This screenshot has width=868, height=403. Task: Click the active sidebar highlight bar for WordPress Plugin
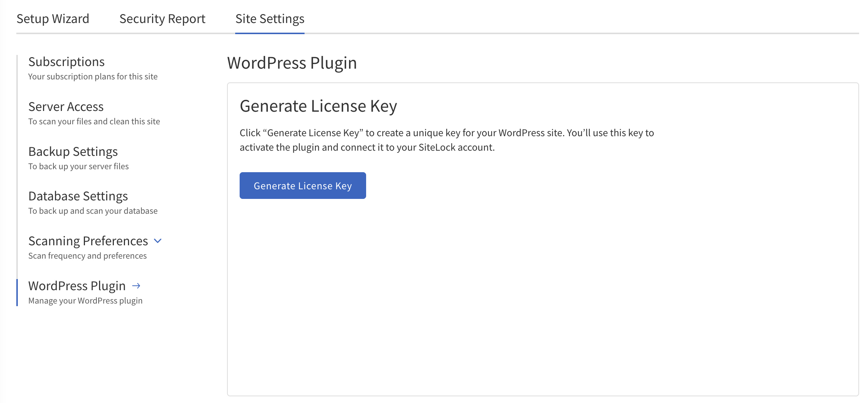point(17,291)
